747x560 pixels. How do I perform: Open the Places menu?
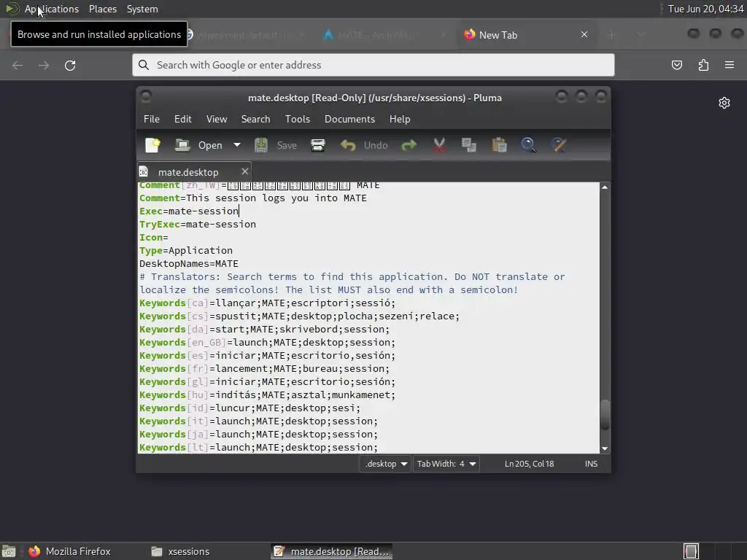click(102, 9)
